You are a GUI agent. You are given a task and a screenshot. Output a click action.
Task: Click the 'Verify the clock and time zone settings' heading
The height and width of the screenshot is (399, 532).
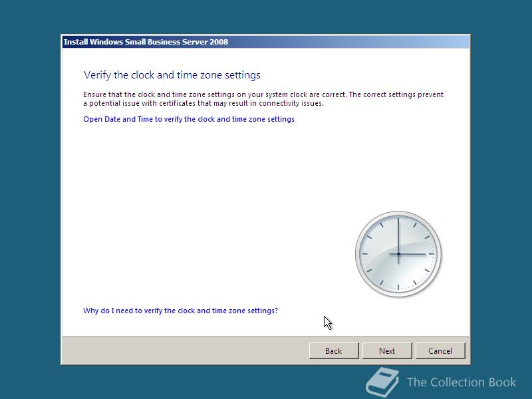point(172,75)
